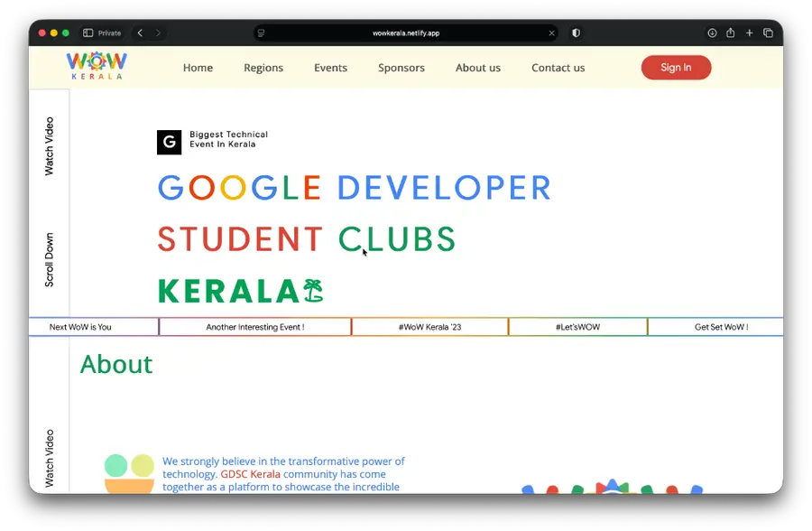Open the Sponsors nav item
This screenshot has width=812, height=531.
pyautogui.click(x=401, y=68)
